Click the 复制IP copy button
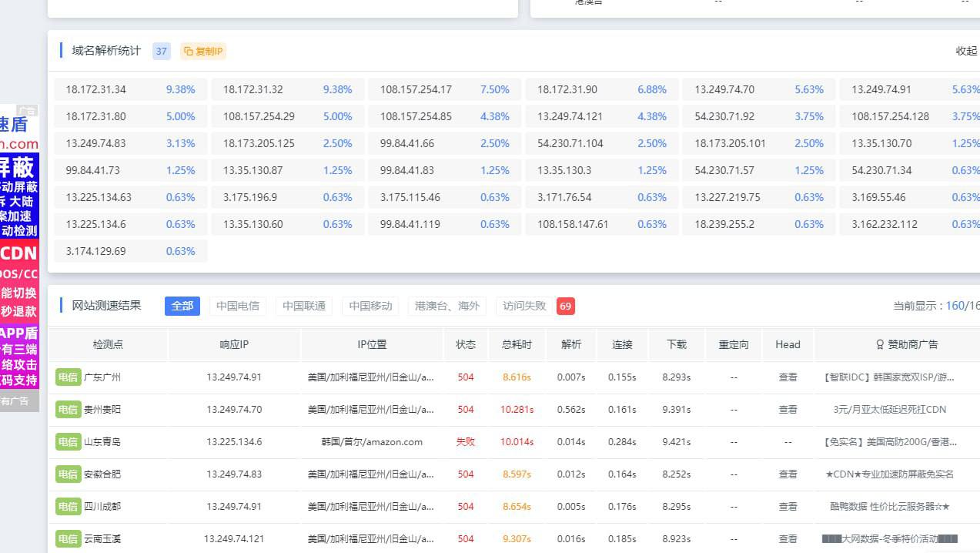The image size is (980, 553). point(203,52)
